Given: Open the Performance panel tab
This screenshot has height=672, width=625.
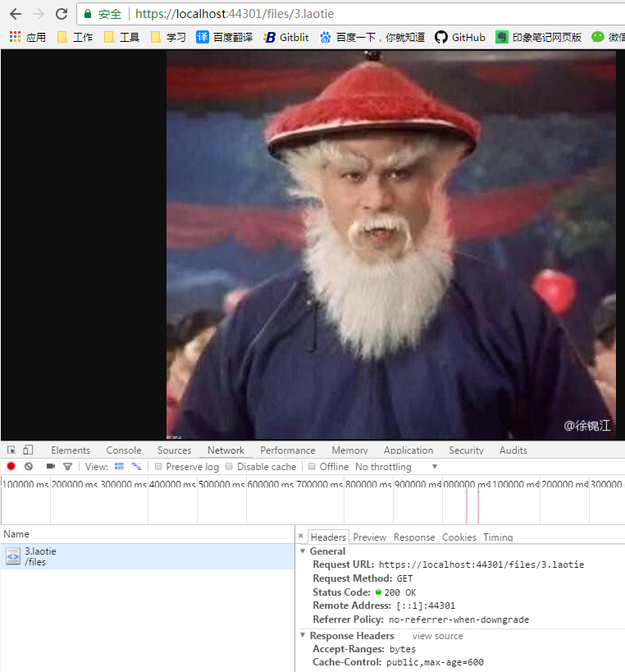Looking at the screenshot, I should coord(288,450).
